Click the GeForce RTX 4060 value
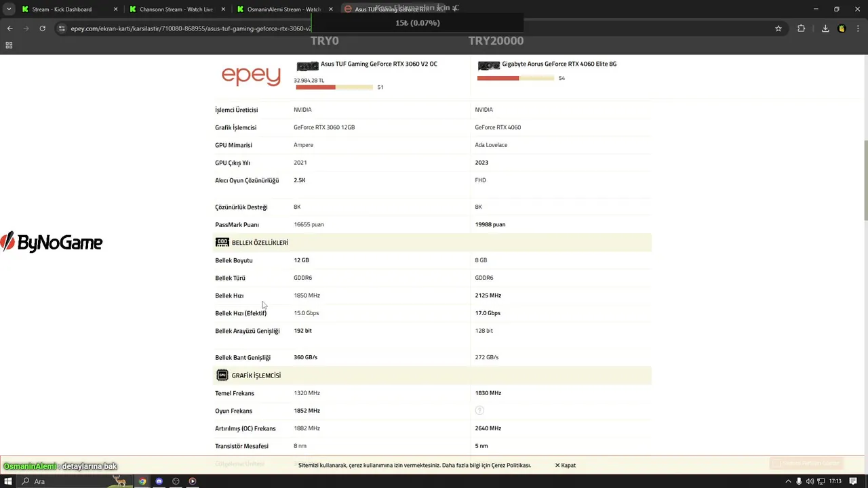 [498, 127]
